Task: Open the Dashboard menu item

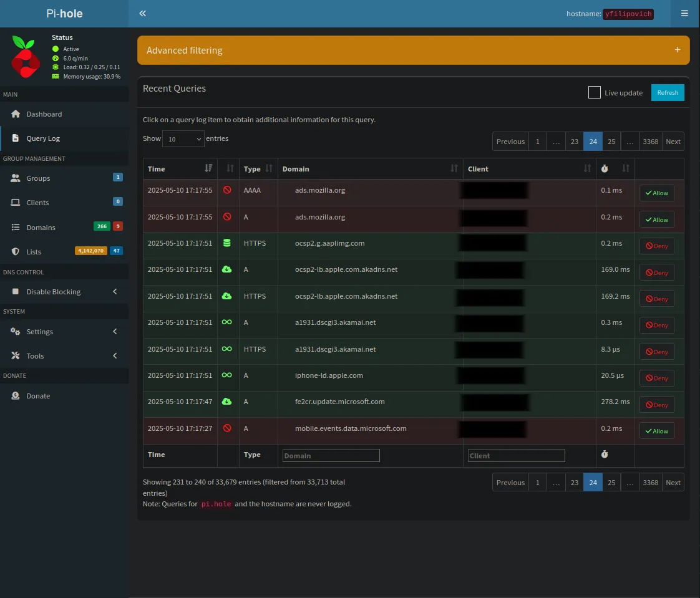Action: [x=64, y=113]
